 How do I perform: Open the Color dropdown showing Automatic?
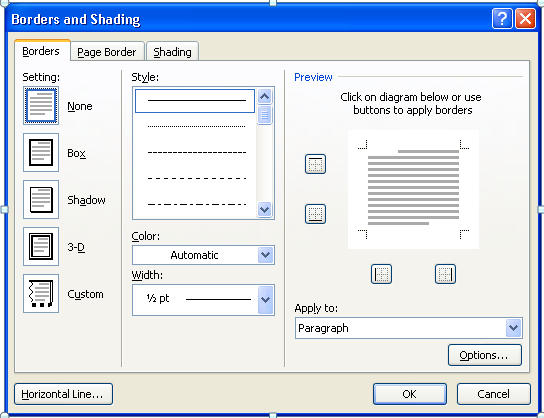tap(203, 255)
